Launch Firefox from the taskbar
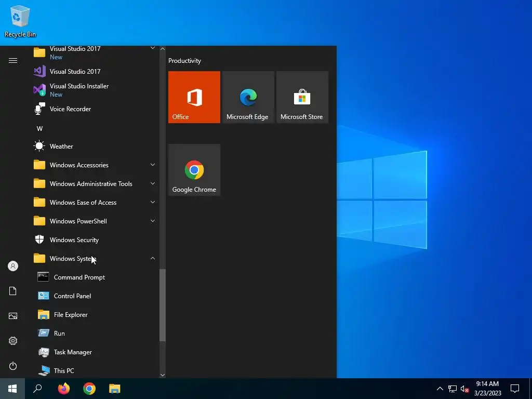The image size is (532, 399). (x=63, y=389)
